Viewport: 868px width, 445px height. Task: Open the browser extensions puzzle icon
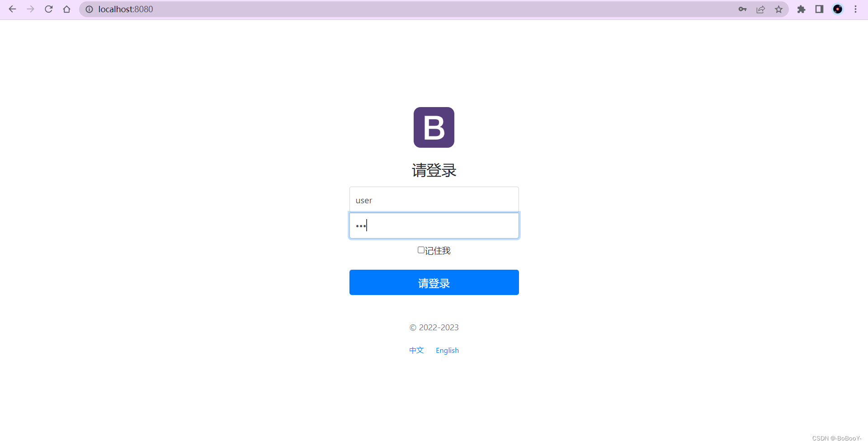tap(801, 9)
